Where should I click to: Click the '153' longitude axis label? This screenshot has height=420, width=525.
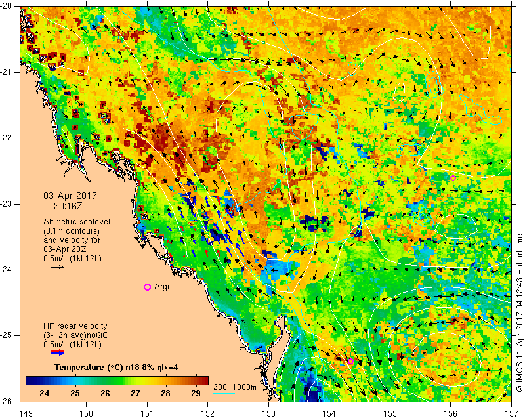[269, 414]
